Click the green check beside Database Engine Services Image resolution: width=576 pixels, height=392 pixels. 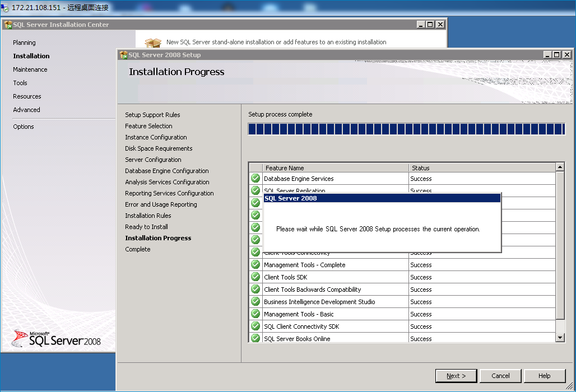click(x=256, y=179)
